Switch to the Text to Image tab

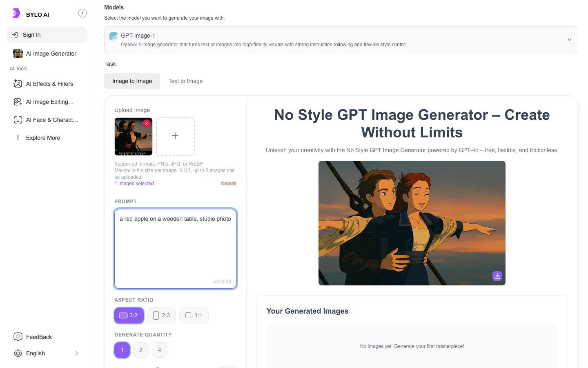click(x=185, y=81)
